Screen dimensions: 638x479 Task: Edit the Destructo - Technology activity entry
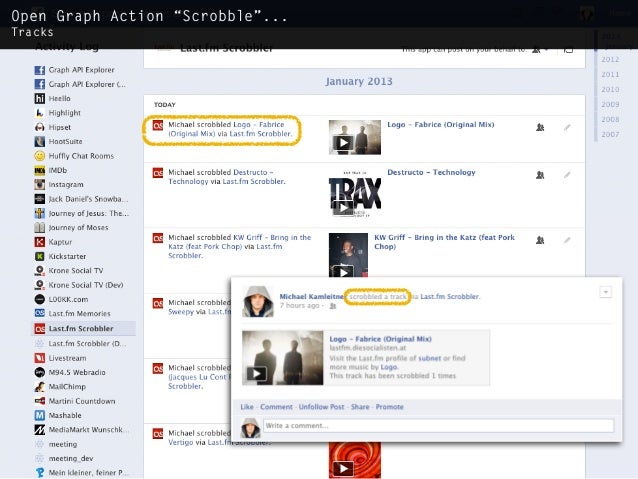pyautogui.click(x=567, y=175)
